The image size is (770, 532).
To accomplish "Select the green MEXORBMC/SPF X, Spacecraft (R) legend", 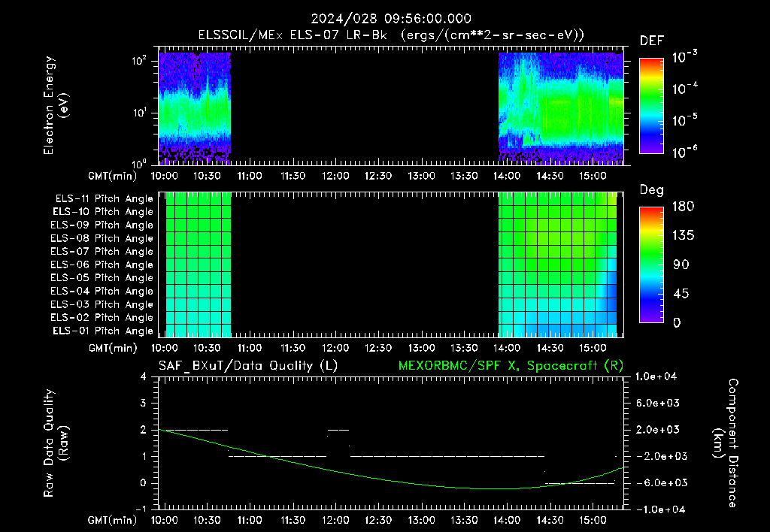I will tap(511, 366).
